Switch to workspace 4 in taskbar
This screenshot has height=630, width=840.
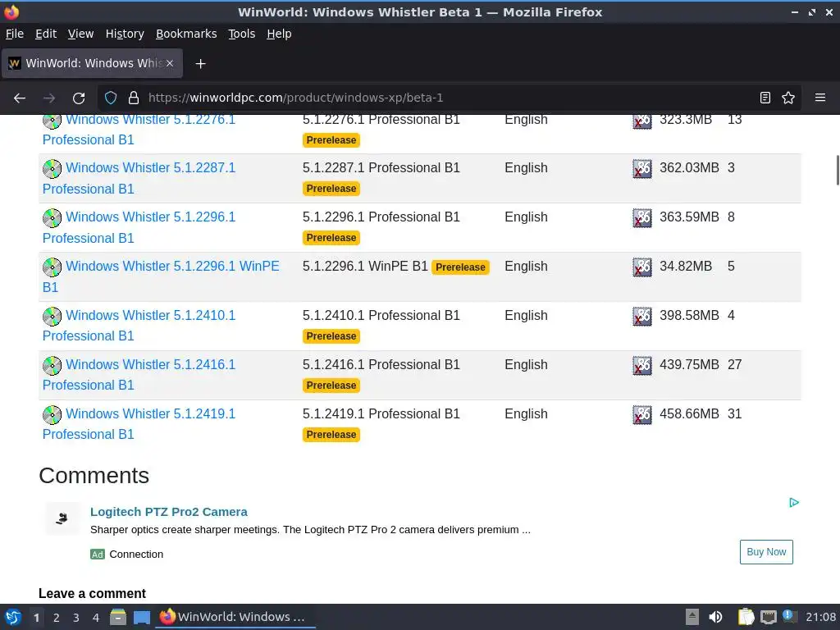(96, 617)
